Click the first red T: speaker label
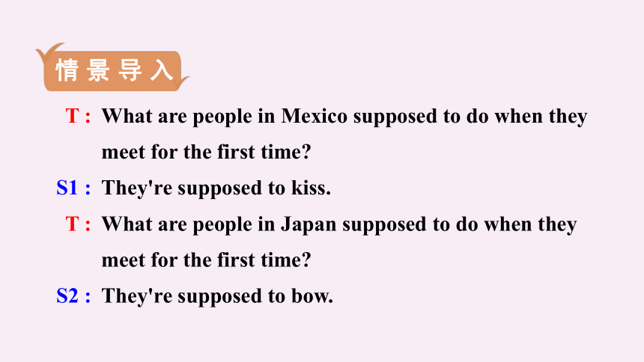 click(78, 116)
